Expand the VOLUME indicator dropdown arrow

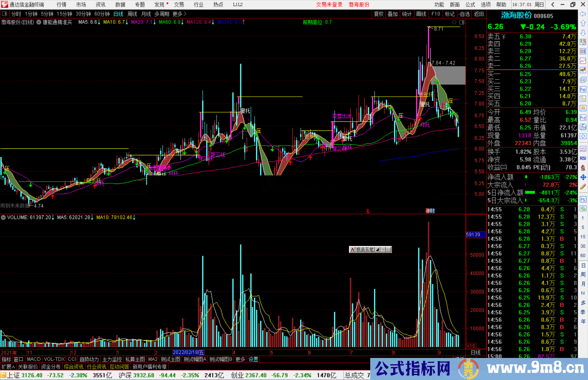[3, 217]
